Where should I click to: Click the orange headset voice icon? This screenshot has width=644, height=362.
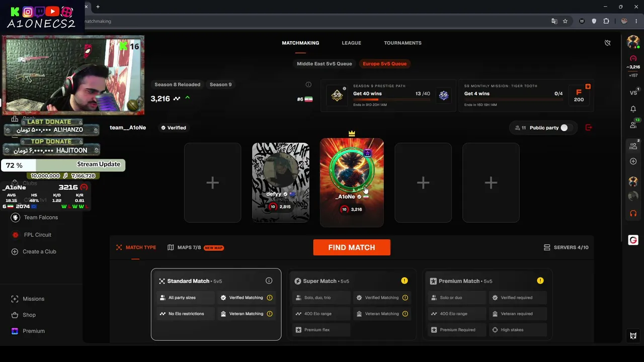[x=633, y=214]
